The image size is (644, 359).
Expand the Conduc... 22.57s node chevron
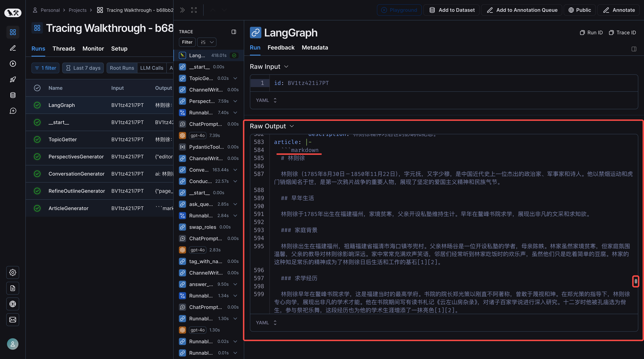tap(235, 181)
